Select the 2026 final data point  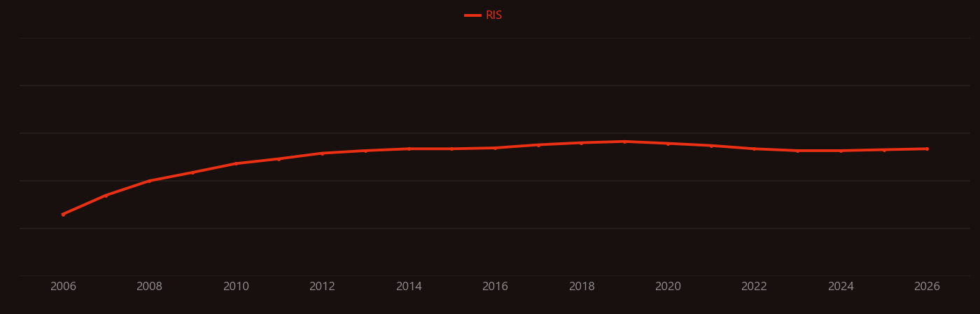[x=927, y=149]
